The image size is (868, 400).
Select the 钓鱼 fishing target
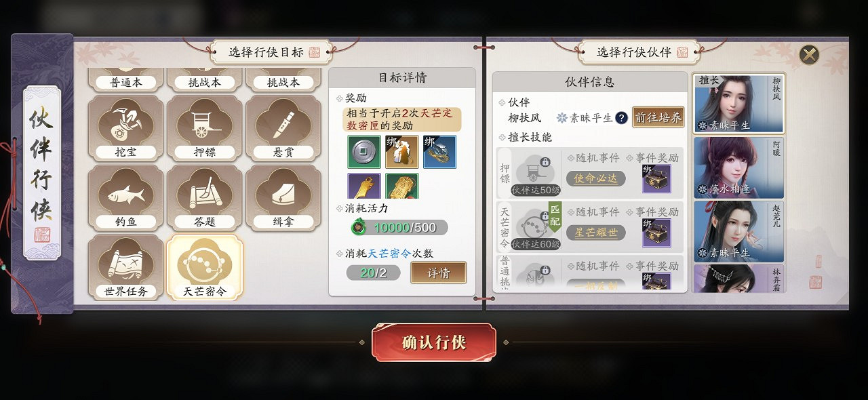(x=126, y=199)
